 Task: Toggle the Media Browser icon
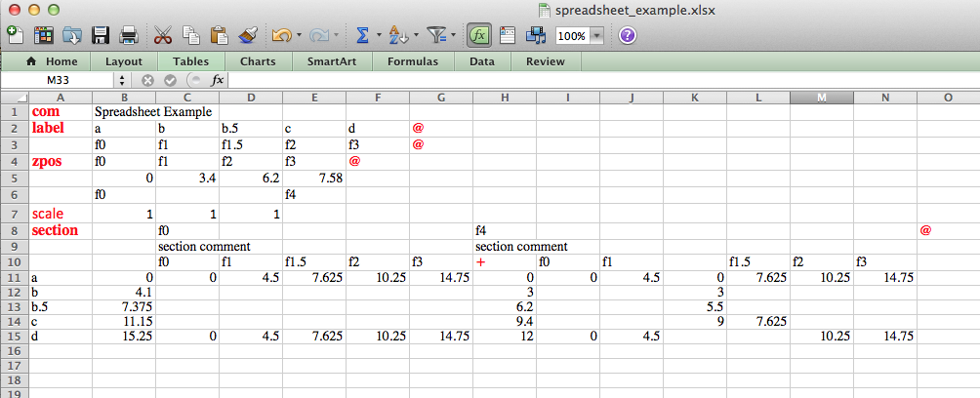click(x=535, y=35)
